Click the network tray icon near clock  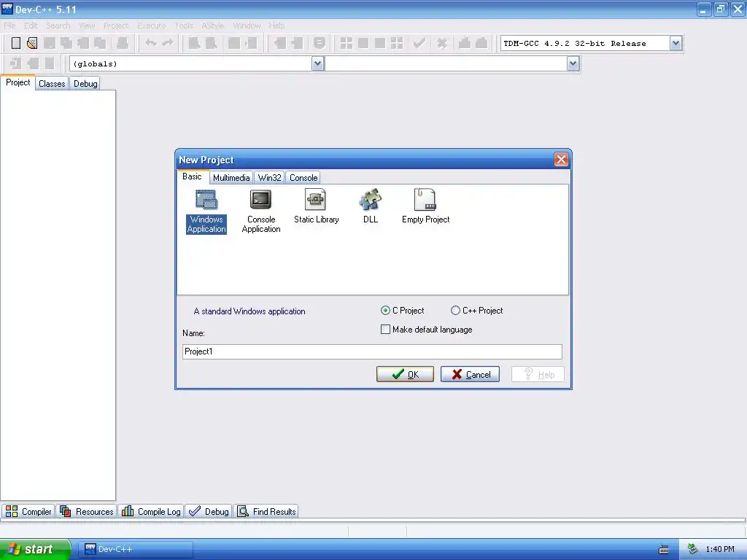tap(693, 549)
